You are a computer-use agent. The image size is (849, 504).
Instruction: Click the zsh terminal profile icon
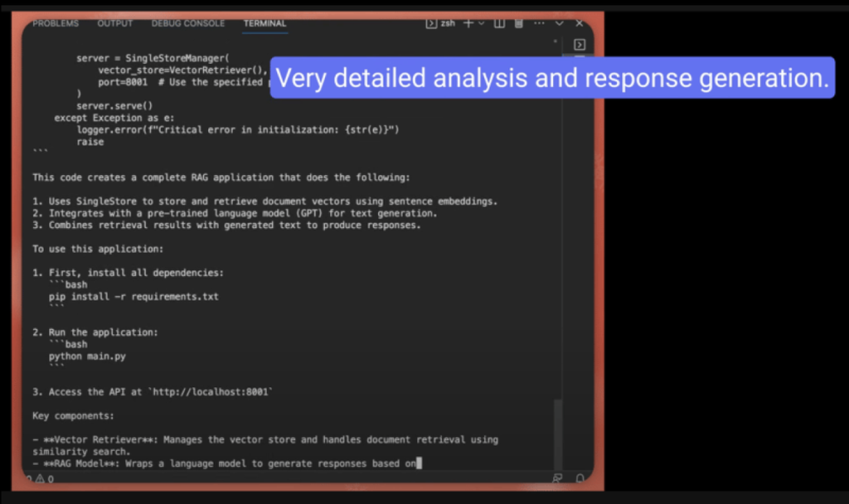click(x=431, y=23)
